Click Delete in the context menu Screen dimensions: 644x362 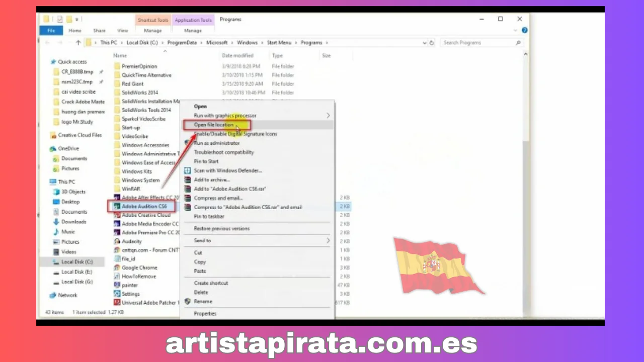point(201,292)
